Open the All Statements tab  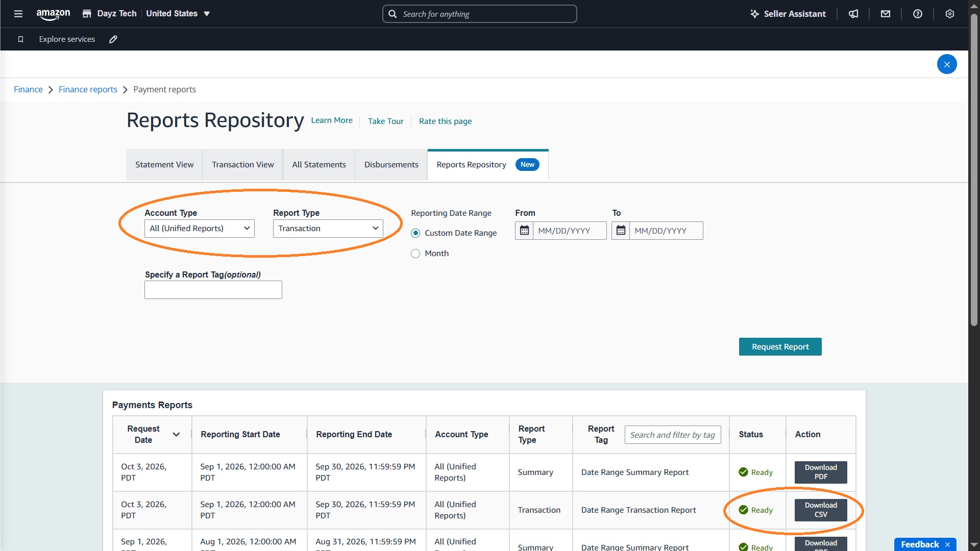(319, 165)
